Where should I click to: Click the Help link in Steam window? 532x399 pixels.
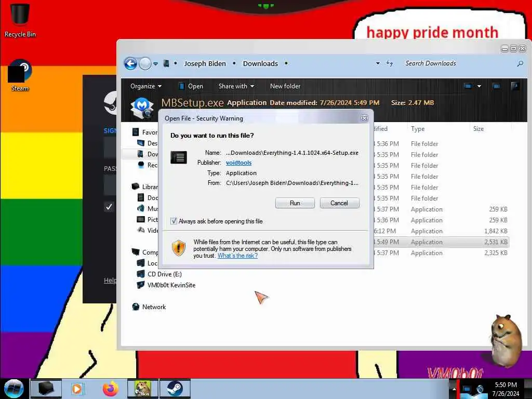(x=110, y=280)
